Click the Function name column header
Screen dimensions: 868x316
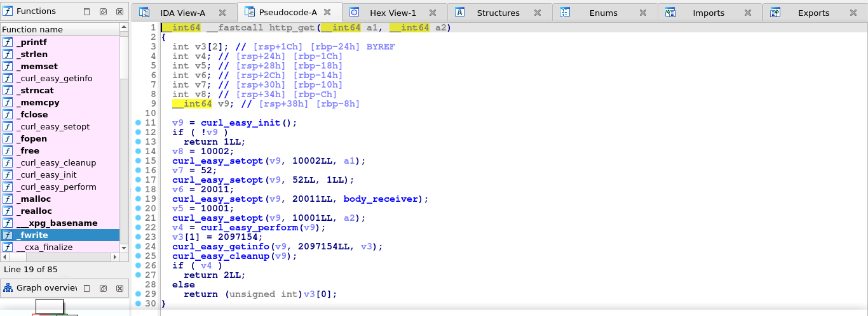point(32,29)
